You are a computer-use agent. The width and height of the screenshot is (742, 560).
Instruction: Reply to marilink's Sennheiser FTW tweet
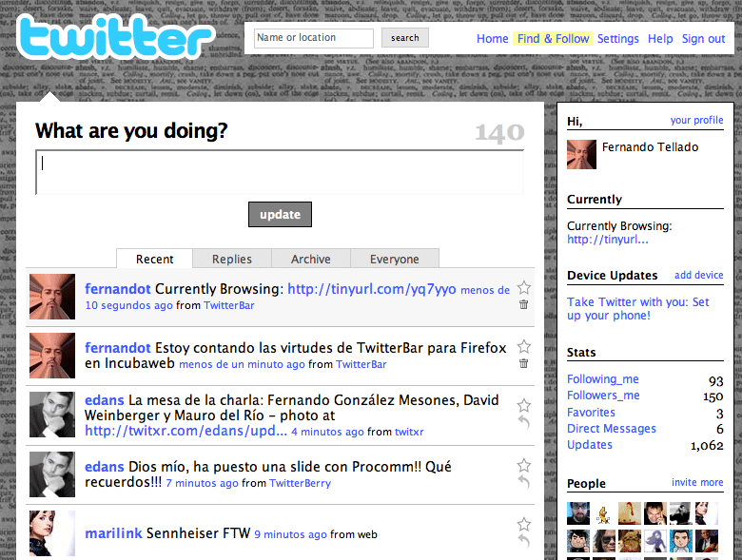click(523, 540)
